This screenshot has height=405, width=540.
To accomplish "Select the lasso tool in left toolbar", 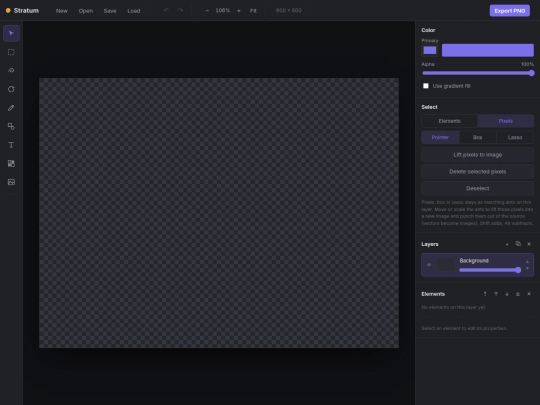I will (11, 71).
